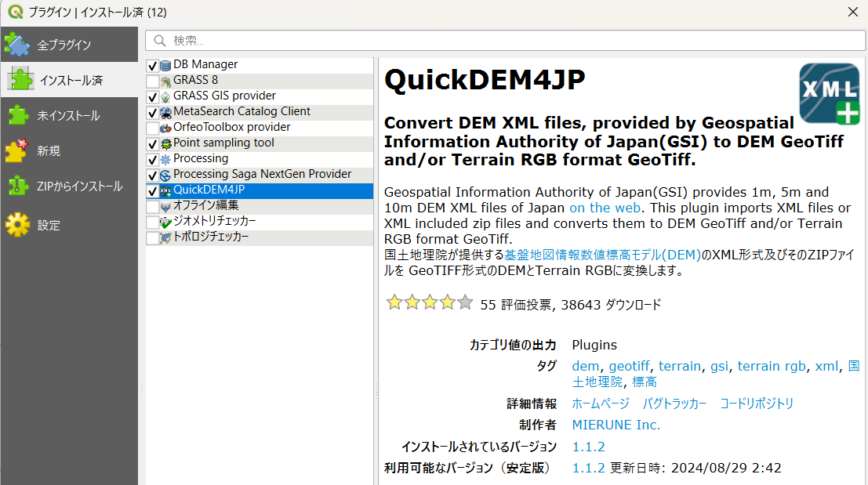Click the ジオメトリチェッカー plugin icon
The image size is (868, 485).
pos(165,223)
